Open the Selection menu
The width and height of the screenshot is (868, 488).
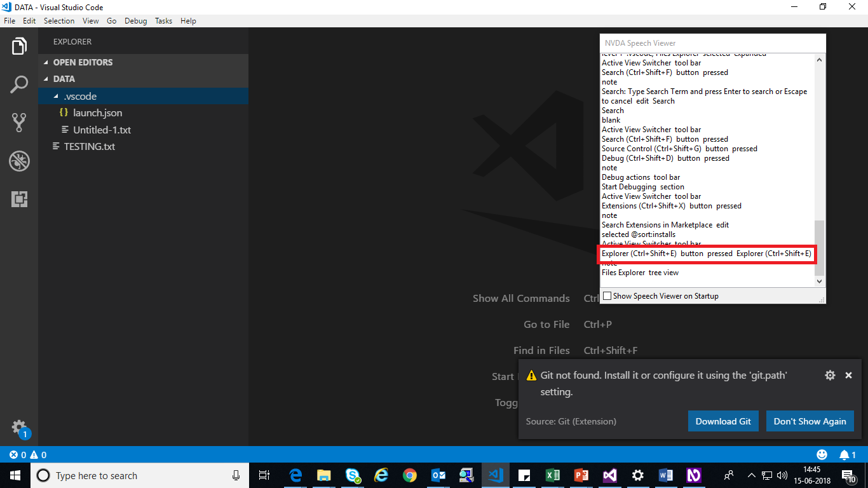tap(59, 21)
